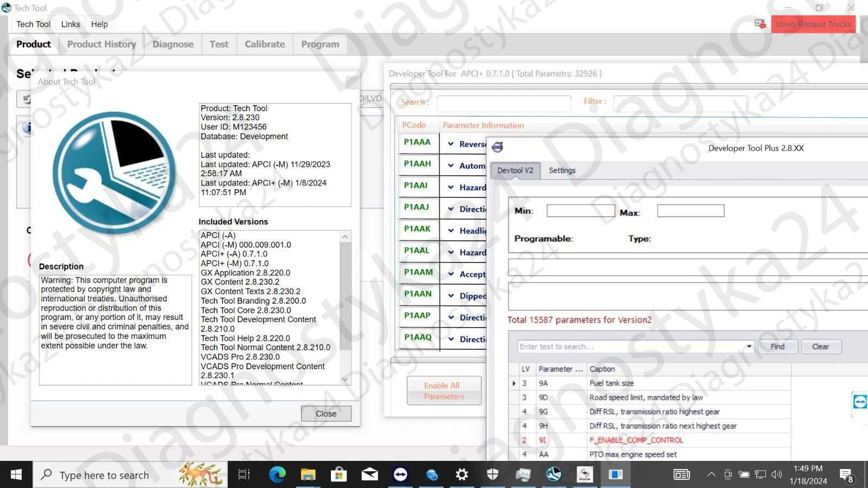The width and height of the screenshot is (868, 488).
Task: Open the network icon in the system tray
Action: click(x=761, y=474)
